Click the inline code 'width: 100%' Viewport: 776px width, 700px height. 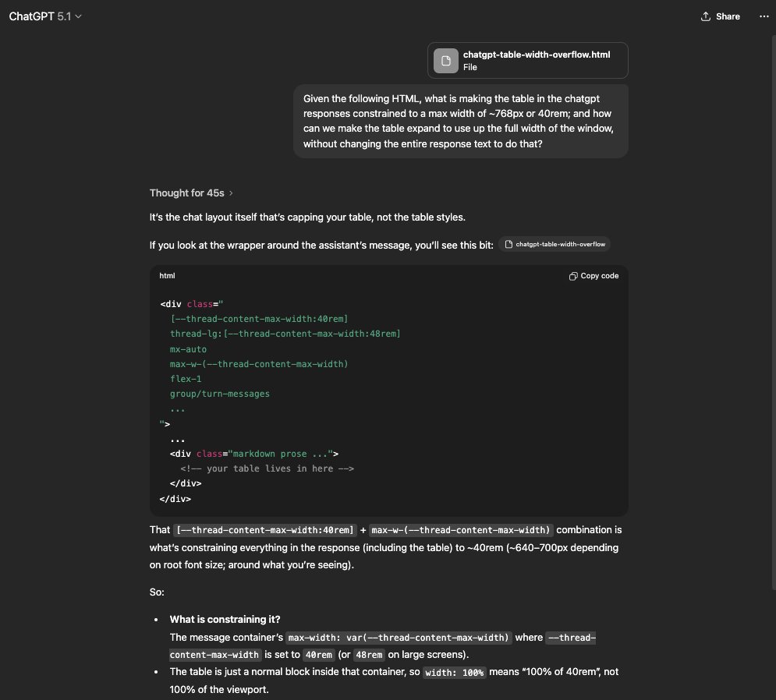tap(455, 672)
